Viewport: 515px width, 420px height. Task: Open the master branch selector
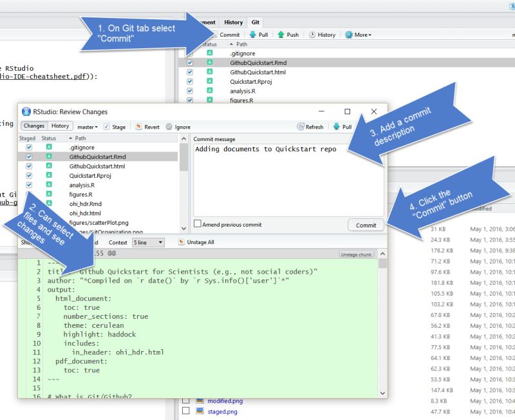(89, 126)
